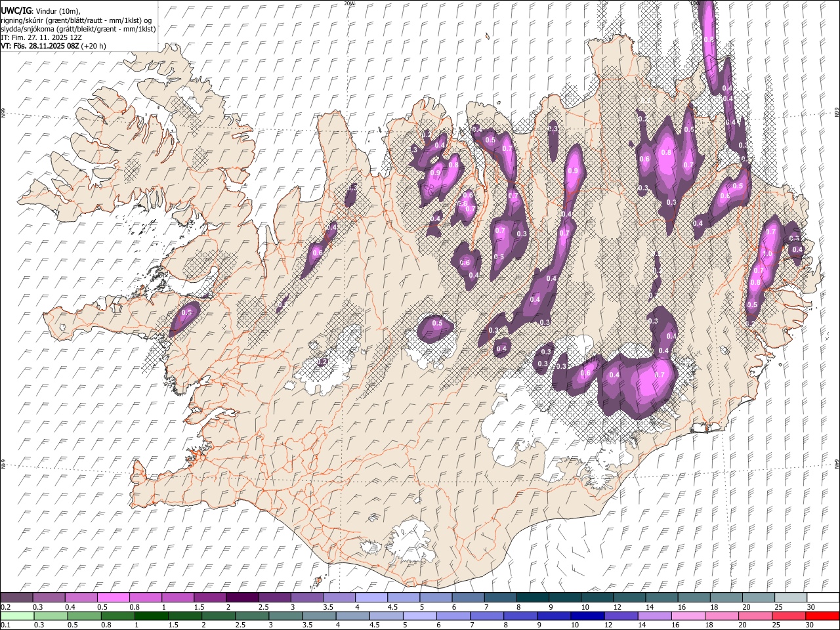Select the 6 swatch in the upper legend row
The image size is (840, 630).
point(468,597)
